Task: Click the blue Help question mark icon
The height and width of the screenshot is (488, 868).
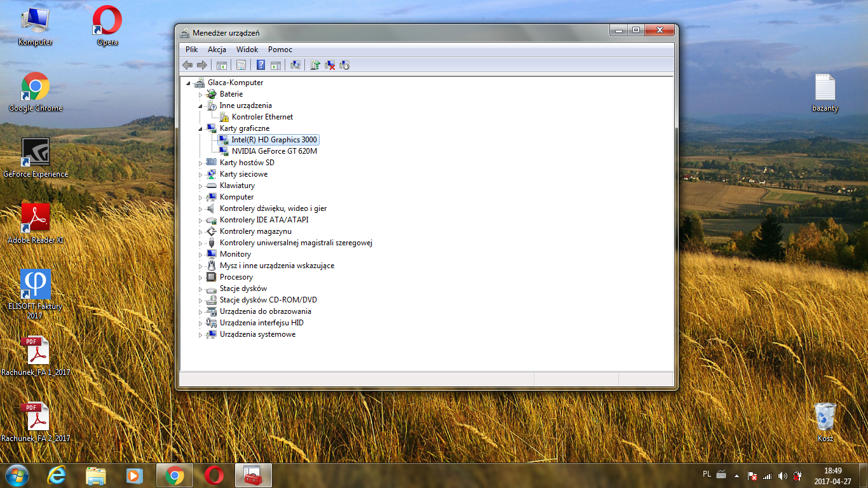Action: (261, 65)
